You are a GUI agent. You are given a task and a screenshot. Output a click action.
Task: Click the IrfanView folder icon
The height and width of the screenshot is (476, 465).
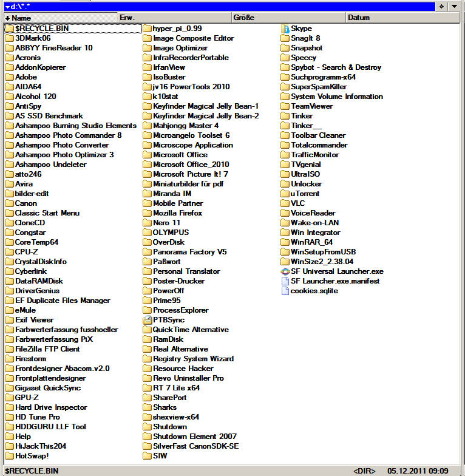(147, 67)
